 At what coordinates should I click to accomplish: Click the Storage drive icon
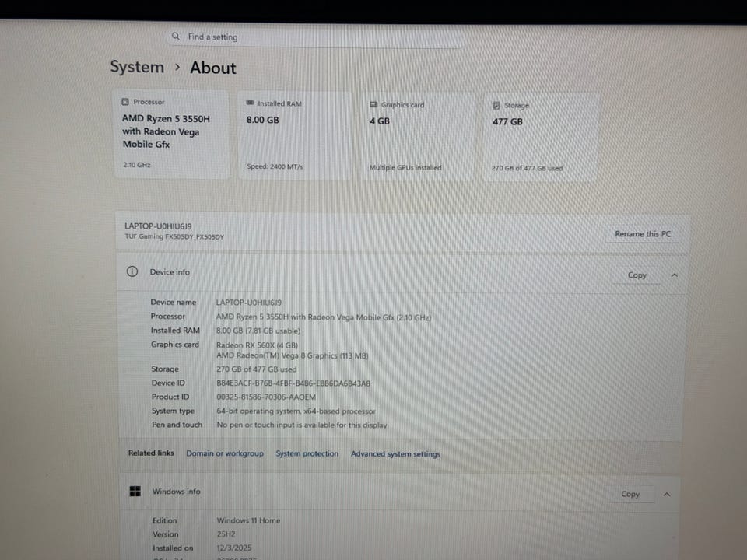coord(496,105)
